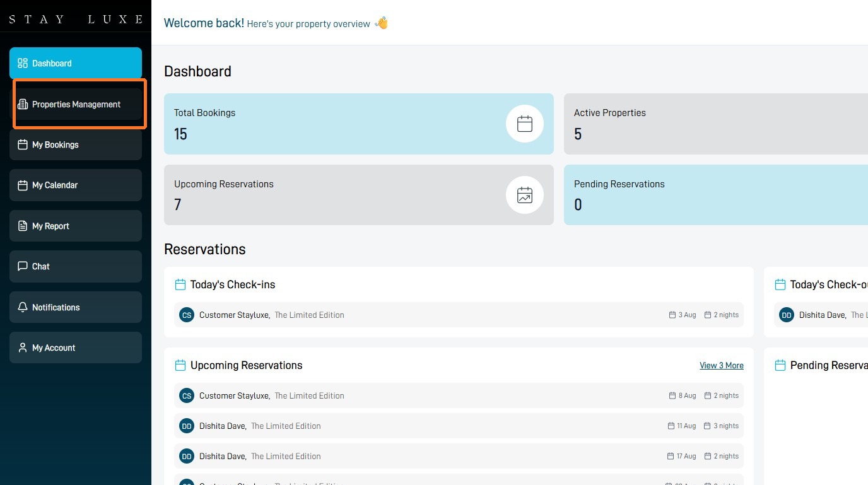The width and height of the screenshot is (868, 485).
Task: Click the Reservations section heading
Action: pos(205,249)
